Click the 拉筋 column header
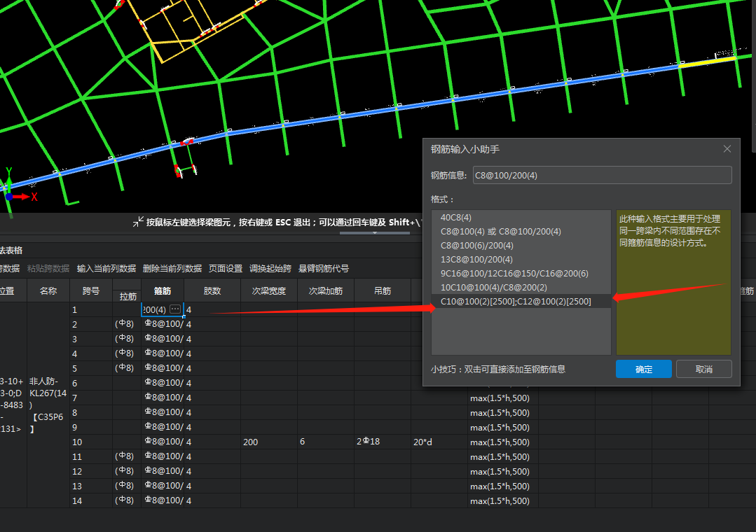Image resolution: width=756 pixels, height=532 pixels. 128,296
